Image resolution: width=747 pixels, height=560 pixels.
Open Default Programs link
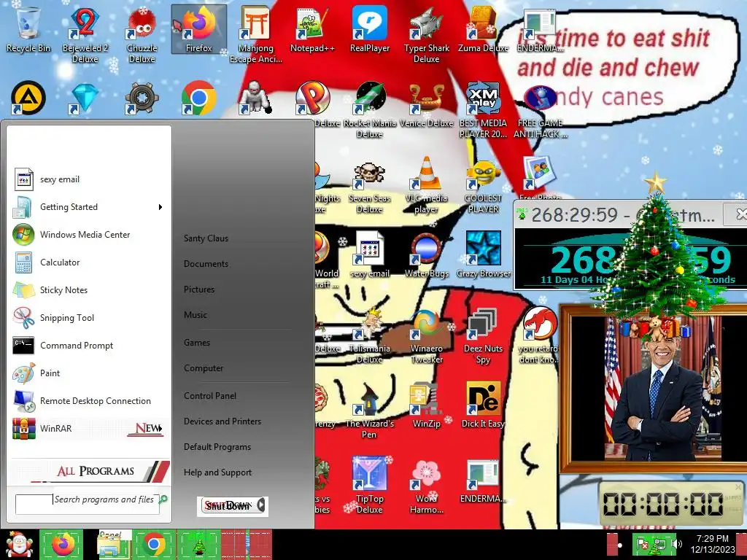click(x=217, y=447)
